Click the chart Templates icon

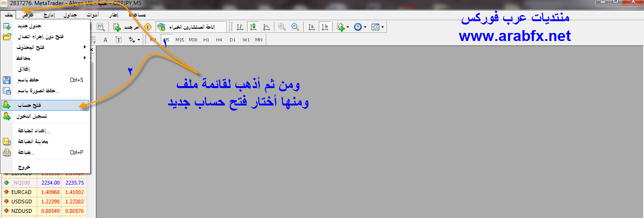(375, 27)
